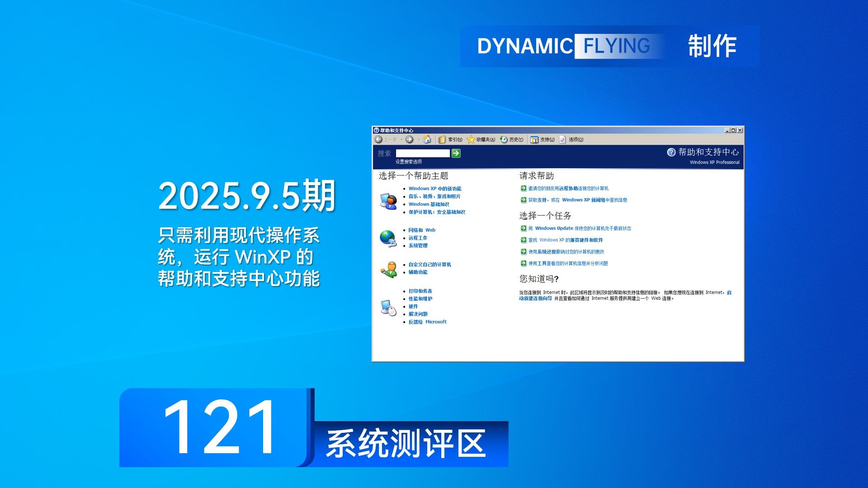Click the Forward arrow toolbar icon

pos(410,140)
